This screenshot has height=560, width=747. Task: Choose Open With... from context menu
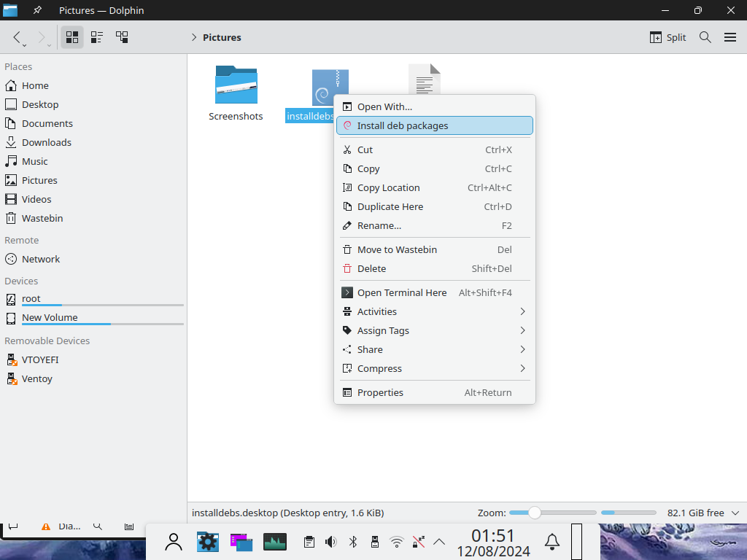tap(435, 106)
